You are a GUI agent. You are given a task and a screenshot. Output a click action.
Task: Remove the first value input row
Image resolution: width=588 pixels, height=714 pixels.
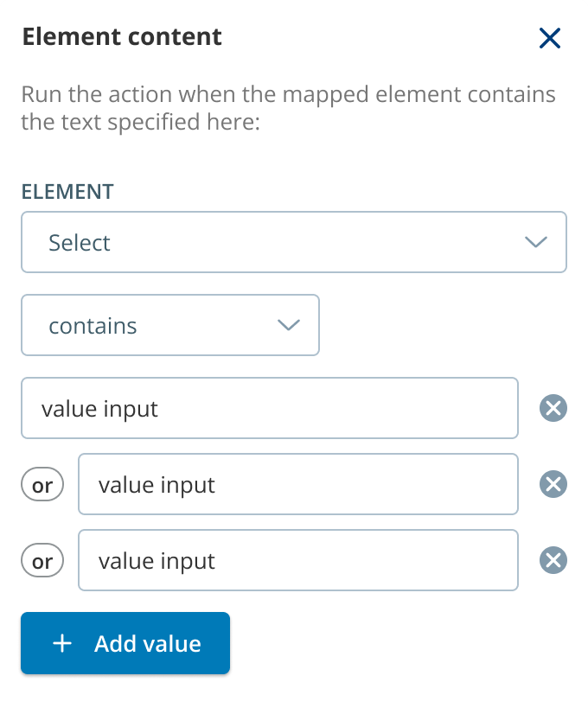[553, 408]
